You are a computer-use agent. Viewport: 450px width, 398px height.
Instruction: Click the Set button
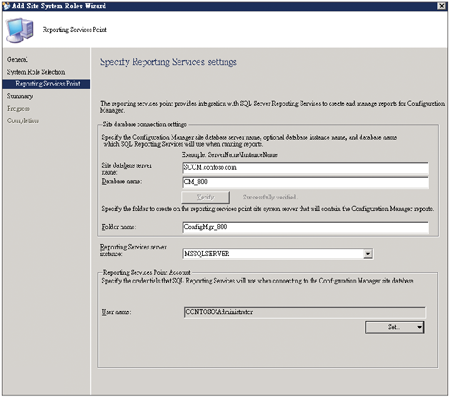(395, 327)
